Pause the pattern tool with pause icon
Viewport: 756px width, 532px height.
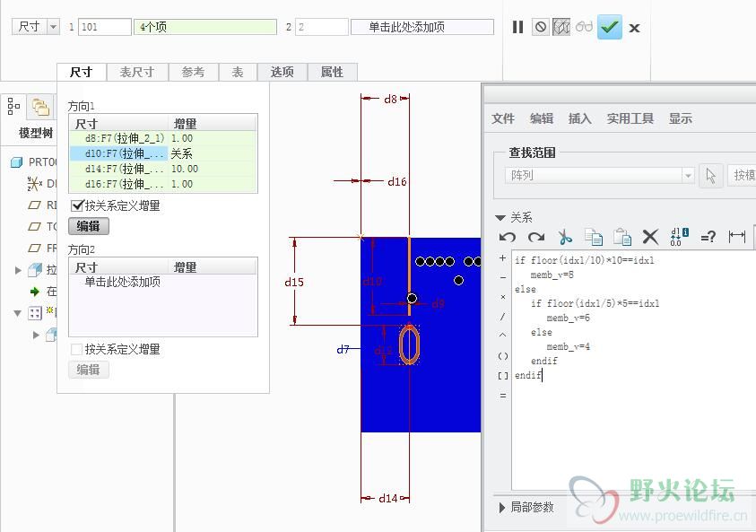pyautogui.click(x=517, y=27)
